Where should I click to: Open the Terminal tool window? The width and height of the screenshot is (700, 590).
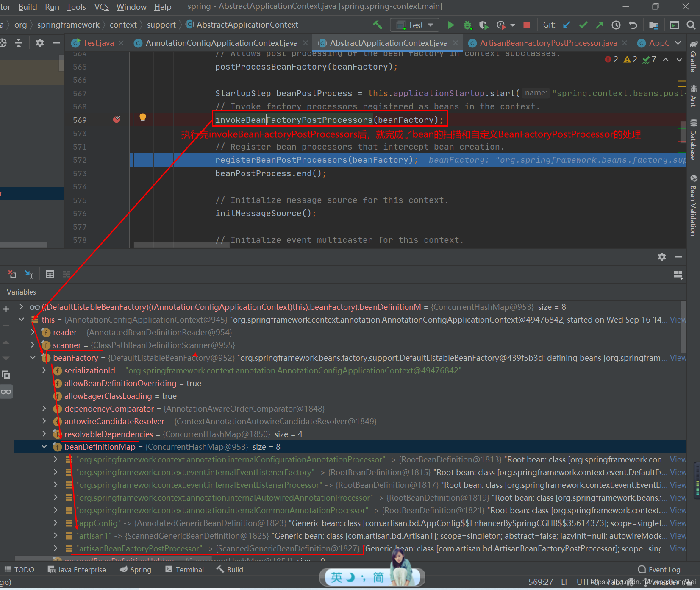coord(185,570)
